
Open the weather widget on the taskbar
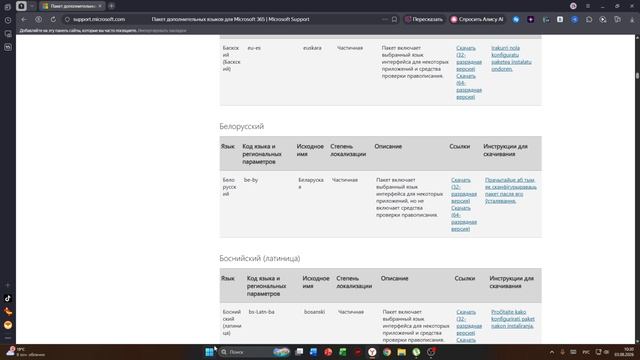25,352
